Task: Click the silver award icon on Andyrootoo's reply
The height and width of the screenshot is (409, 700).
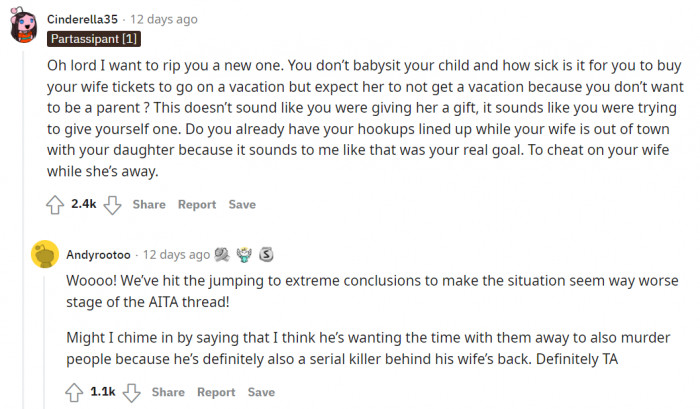Action: 266,254
